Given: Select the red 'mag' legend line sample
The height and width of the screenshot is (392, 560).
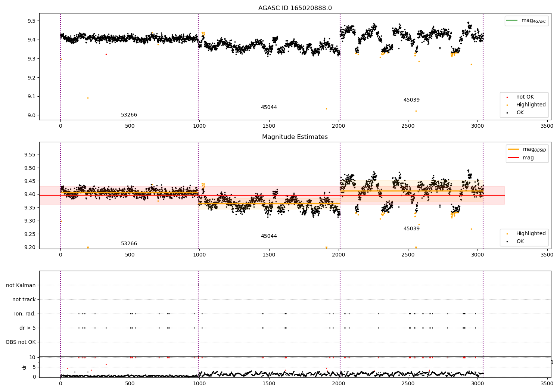Looking at the screenshot, I should pyautogui.click(x=513, y=158).
